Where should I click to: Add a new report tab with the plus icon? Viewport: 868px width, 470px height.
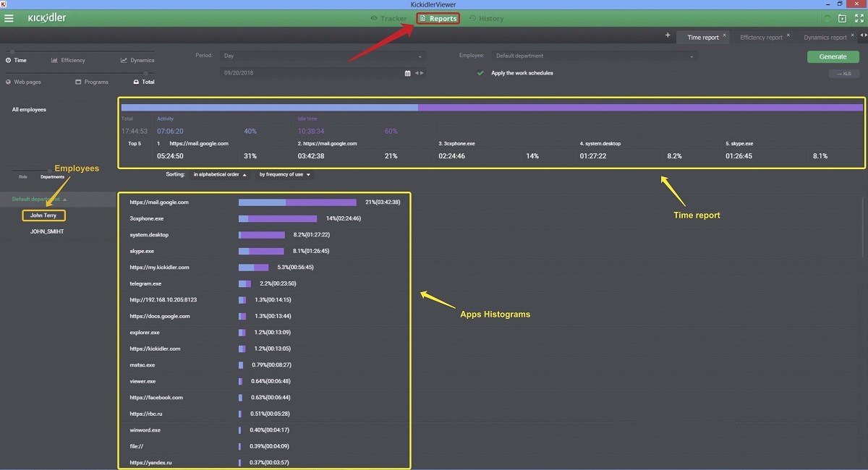668,35
